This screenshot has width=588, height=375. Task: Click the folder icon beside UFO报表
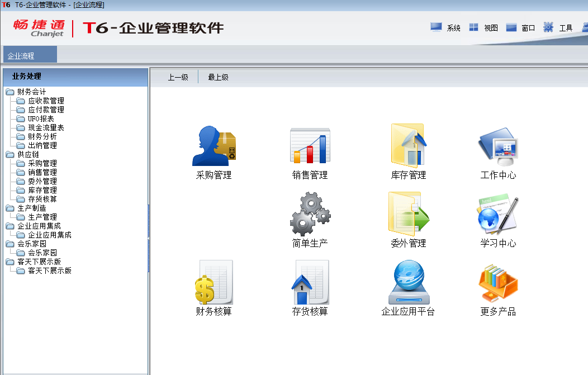(x=21, y=119)
